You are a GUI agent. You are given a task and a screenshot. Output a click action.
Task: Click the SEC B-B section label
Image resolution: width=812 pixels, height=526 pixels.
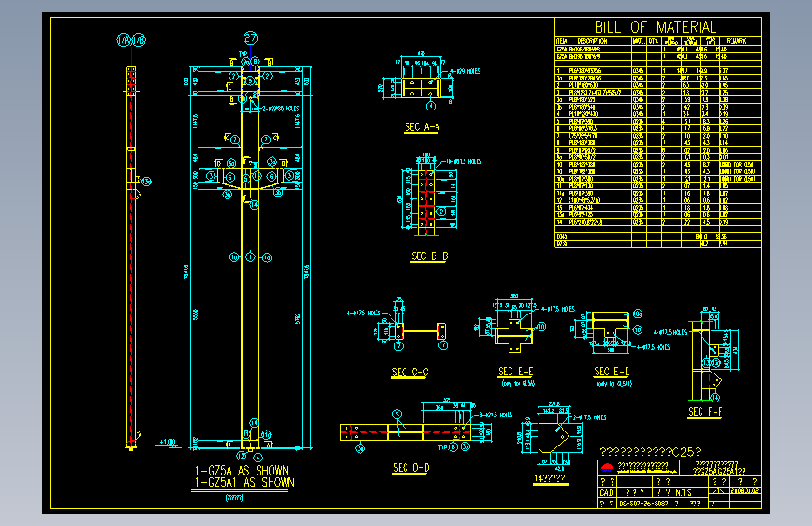click(429, 256)
